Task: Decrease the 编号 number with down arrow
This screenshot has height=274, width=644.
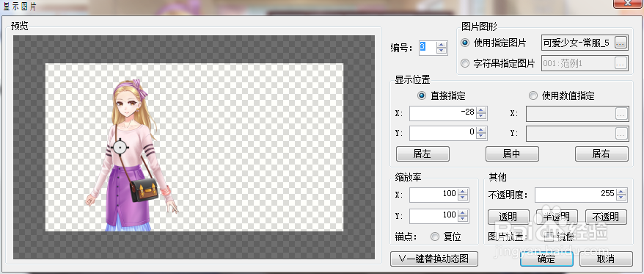Action: (x=442, y=51)
